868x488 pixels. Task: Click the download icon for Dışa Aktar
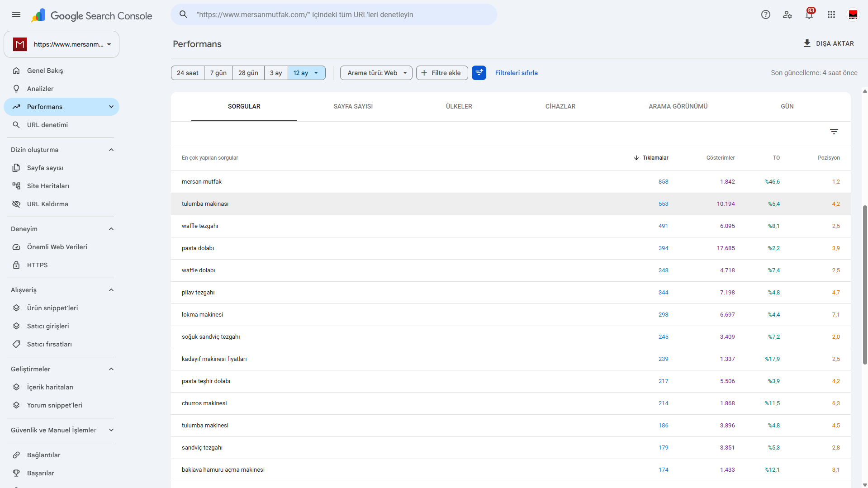pyautogui.click(x=807, y=43)
